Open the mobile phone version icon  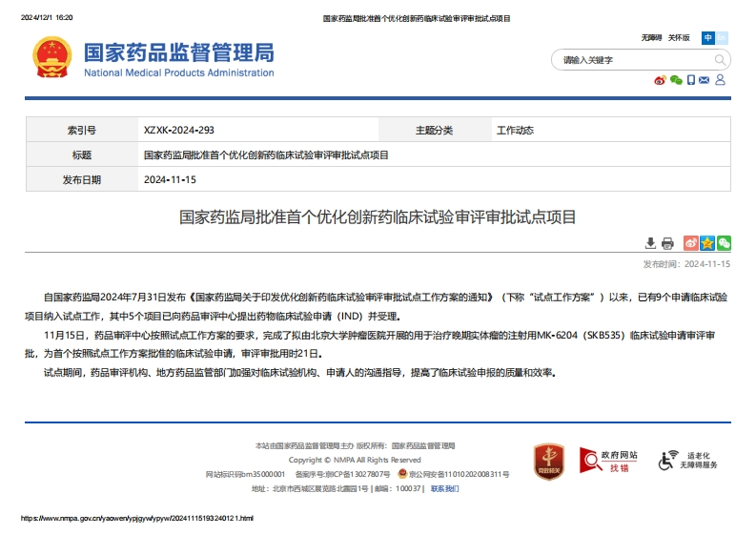(x=691, y=80)
